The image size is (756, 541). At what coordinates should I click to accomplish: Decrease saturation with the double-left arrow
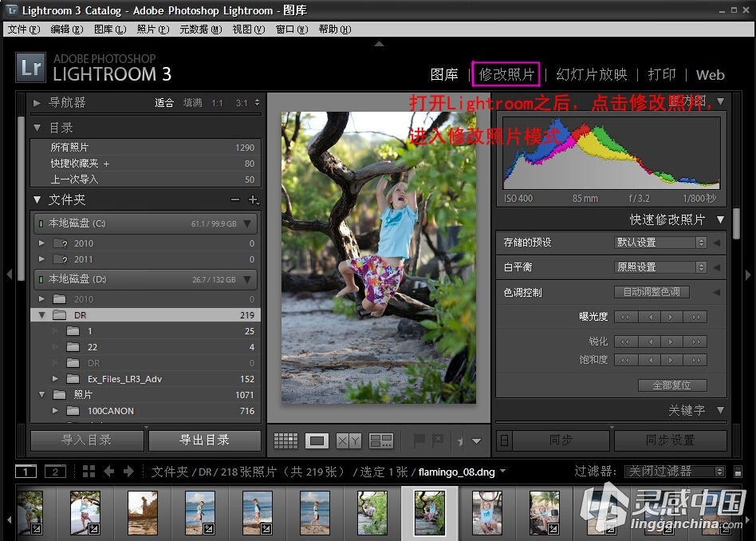(x=625, y=360)
